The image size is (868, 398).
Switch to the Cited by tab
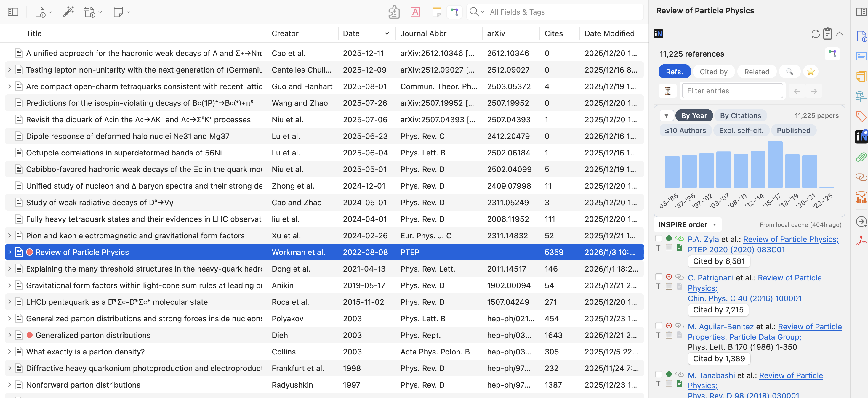[713, 72]
